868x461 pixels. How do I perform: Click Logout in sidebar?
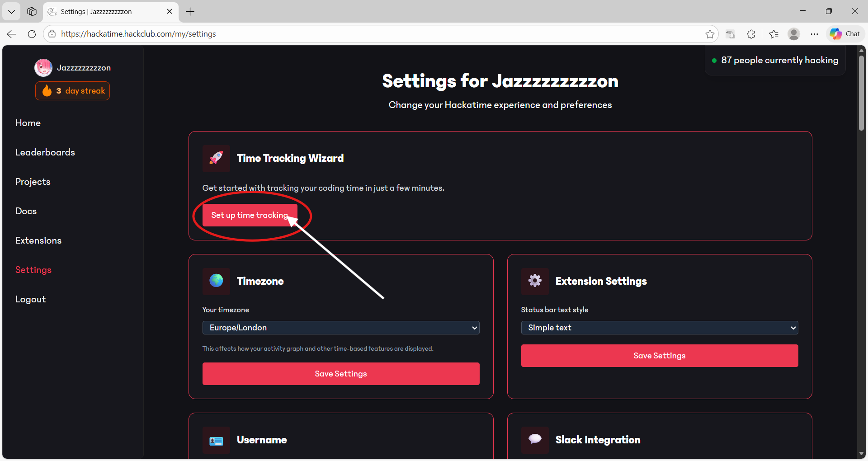pos(31,299)
